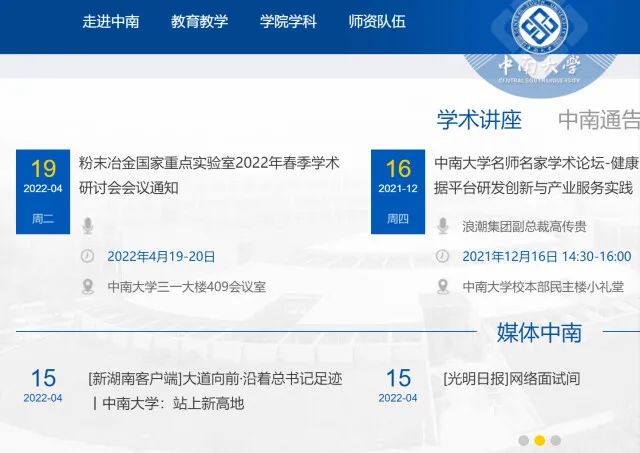The width and height of the screenshot is (640, 453).
Task: Select the venue text 中南大学三一大楼409会议室
Action: [187, 287]
